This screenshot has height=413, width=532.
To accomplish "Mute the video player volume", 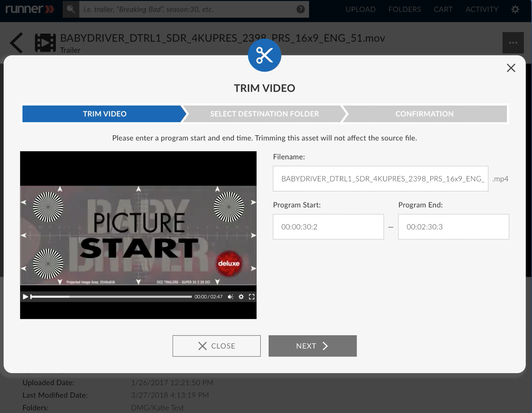I will click(x=230, y=297).
